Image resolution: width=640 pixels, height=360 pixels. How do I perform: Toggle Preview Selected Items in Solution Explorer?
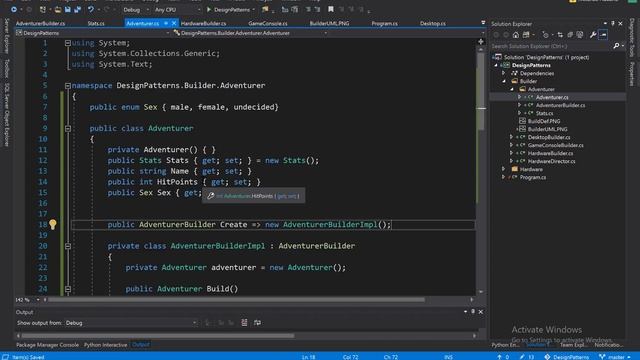pos(603,35)
